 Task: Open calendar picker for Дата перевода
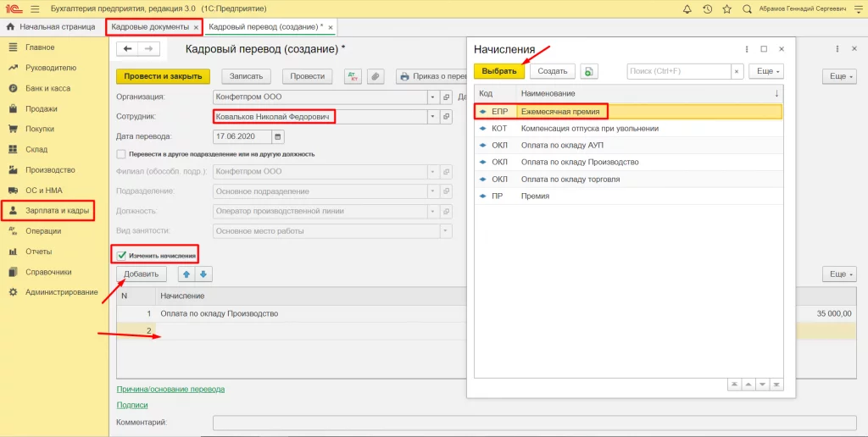coord(278,136)
